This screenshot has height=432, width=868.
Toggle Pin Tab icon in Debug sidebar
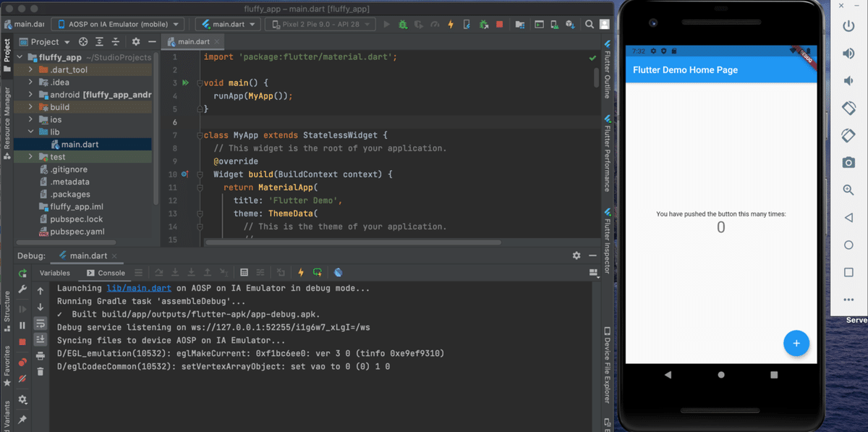(x=22, y=419)
